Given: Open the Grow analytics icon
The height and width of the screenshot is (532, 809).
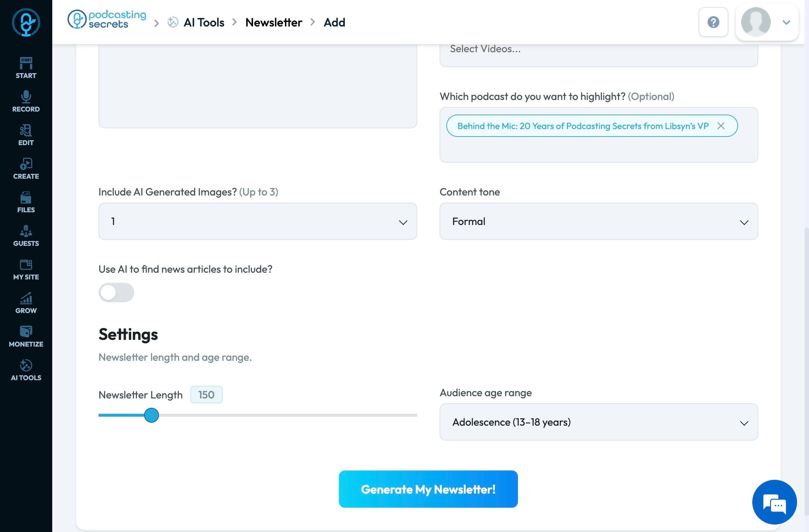Looking at the screenshot, I should click(x=26, y=303).
